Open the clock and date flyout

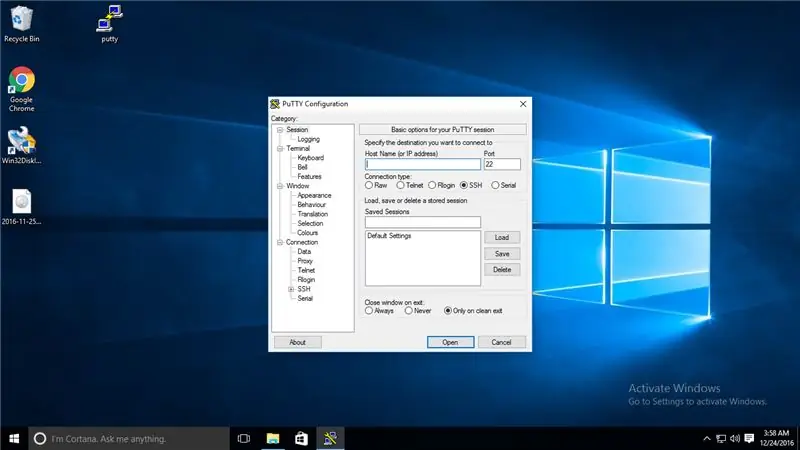coord(776,438)
